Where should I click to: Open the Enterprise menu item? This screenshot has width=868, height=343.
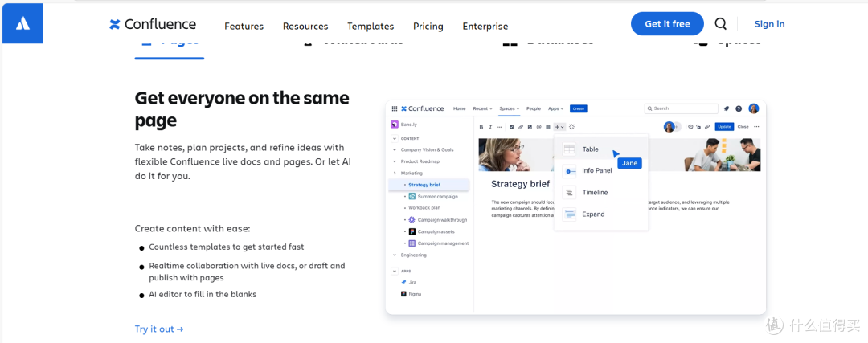pos(485,26)
